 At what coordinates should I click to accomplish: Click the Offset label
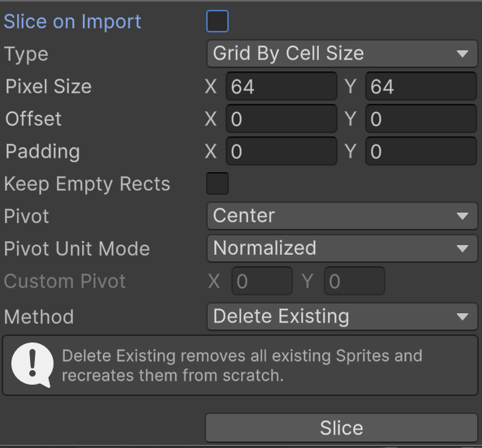33,118
